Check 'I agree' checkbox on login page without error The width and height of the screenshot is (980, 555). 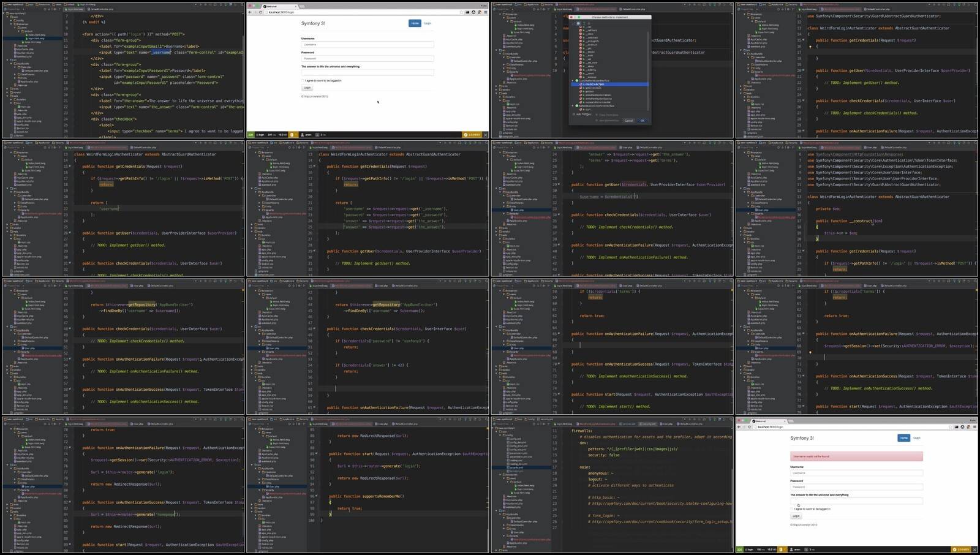(303, 80)
